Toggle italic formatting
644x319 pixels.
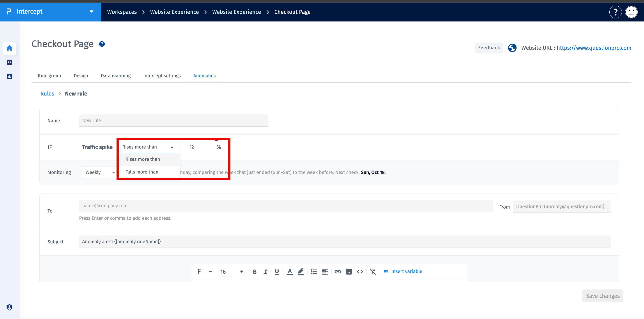pyautogui.click(x=265, y=271)
